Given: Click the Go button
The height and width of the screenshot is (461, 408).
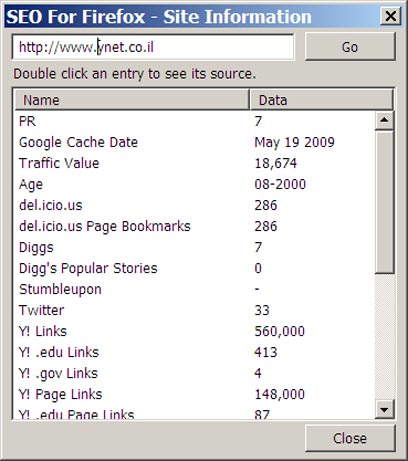Looking at the screenshot, I should (x=350, y=47).
